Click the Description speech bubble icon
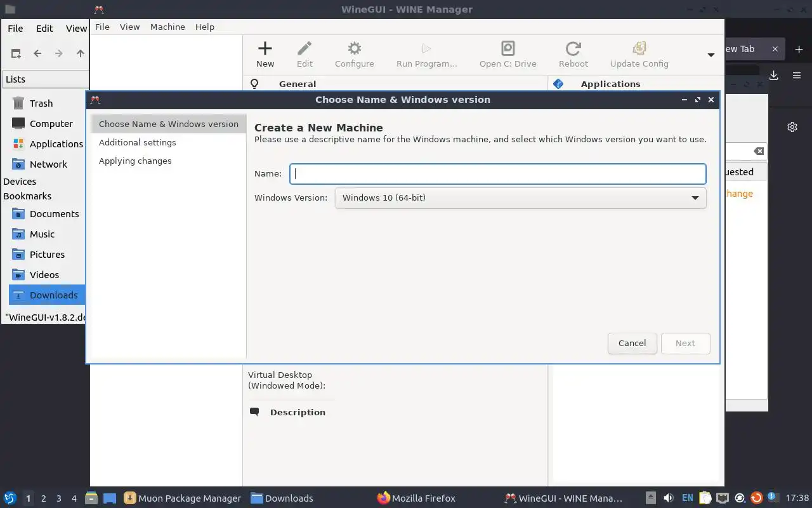 click(x=254, y=412)
